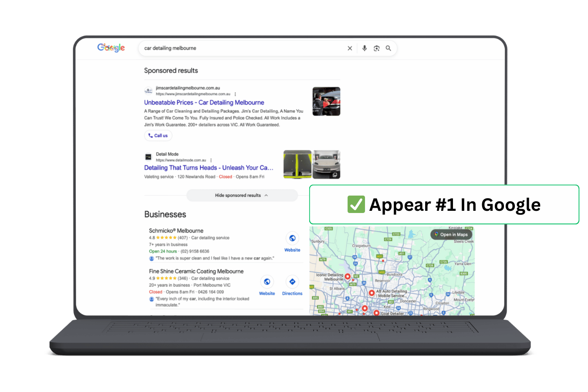Clear the search box with the X icon

pyautogui.click(x=350, y=48)
